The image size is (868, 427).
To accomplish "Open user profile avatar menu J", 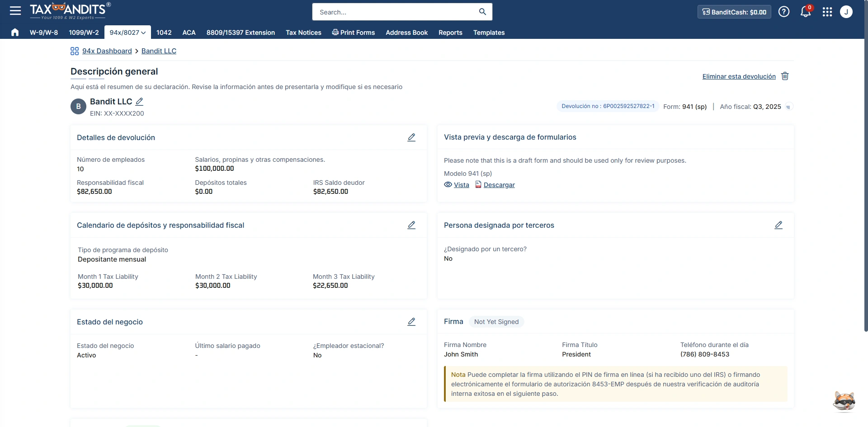I will (846, 12).
